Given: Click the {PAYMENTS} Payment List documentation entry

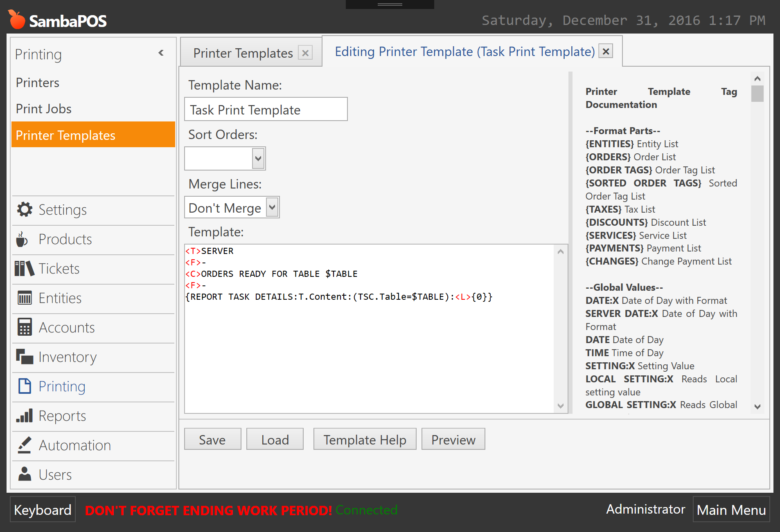Looking at the screenshot, I should pyautogui.click(x=643, y=248).
